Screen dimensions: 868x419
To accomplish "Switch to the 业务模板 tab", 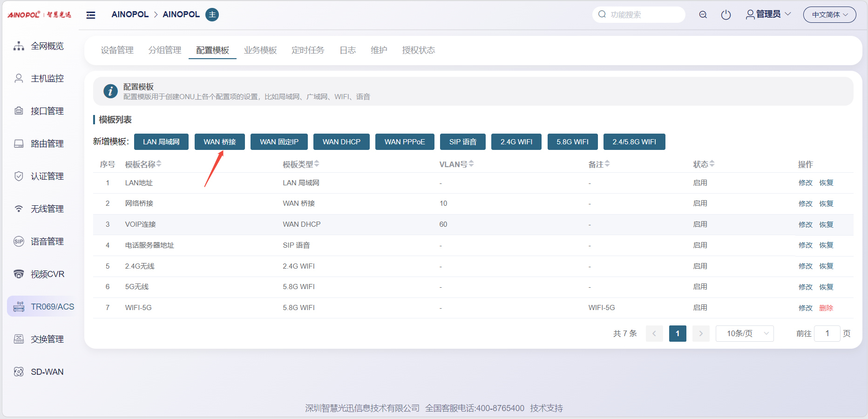I will coord(260,50).
